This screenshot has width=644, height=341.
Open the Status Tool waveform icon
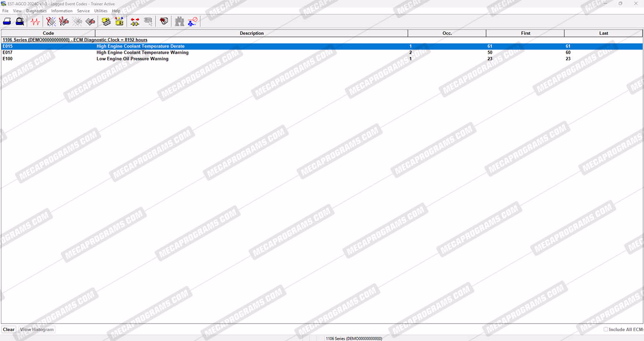pyautogui.click(x=35, y=21)
